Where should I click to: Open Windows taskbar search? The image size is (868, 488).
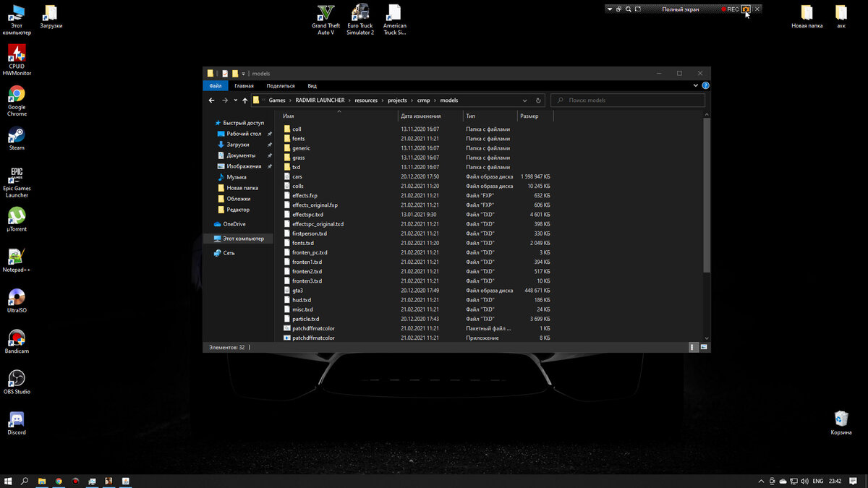25,481
